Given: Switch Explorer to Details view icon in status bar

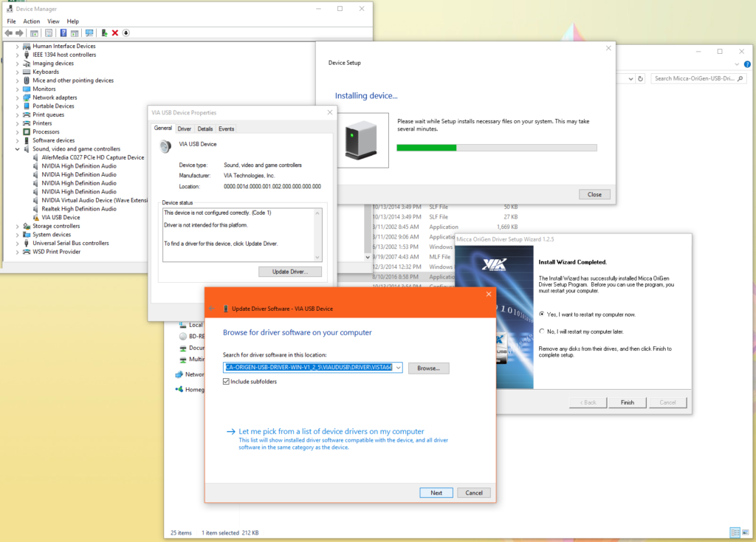Looking at the screenshot, I should pyautogui.click(x=735, y=532).
